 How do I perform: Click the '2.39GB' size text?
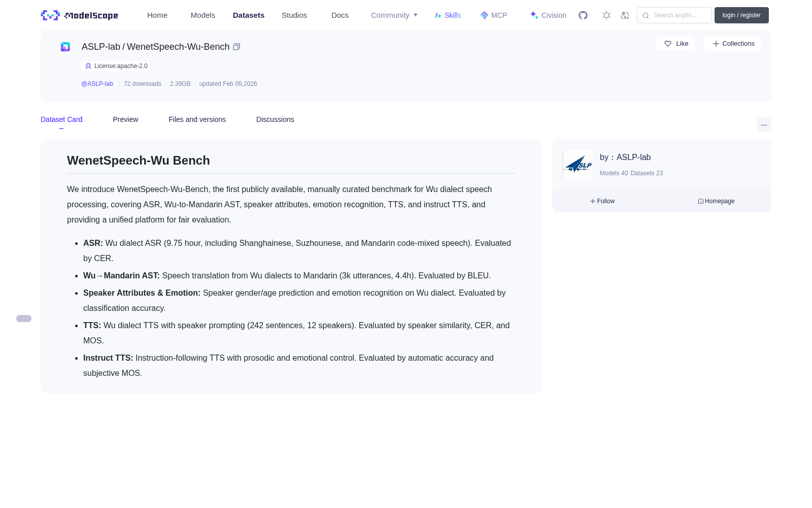[180, 84]
